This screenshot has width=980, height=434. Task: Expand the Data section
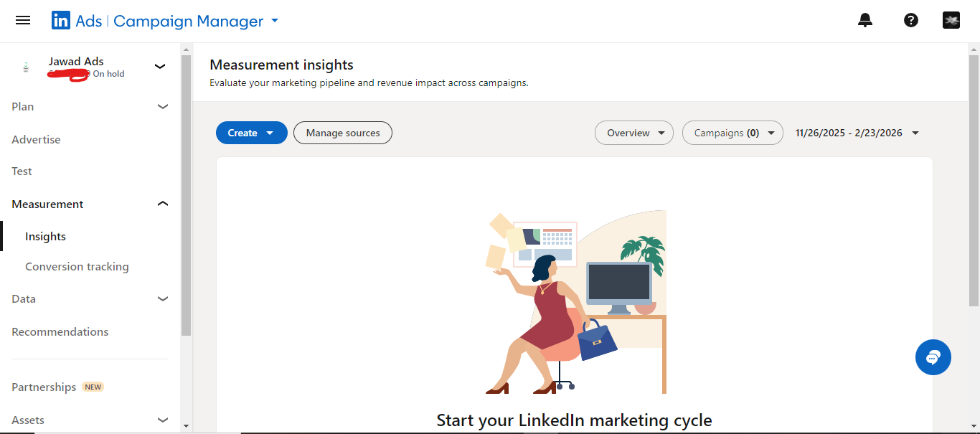(163, 299)
